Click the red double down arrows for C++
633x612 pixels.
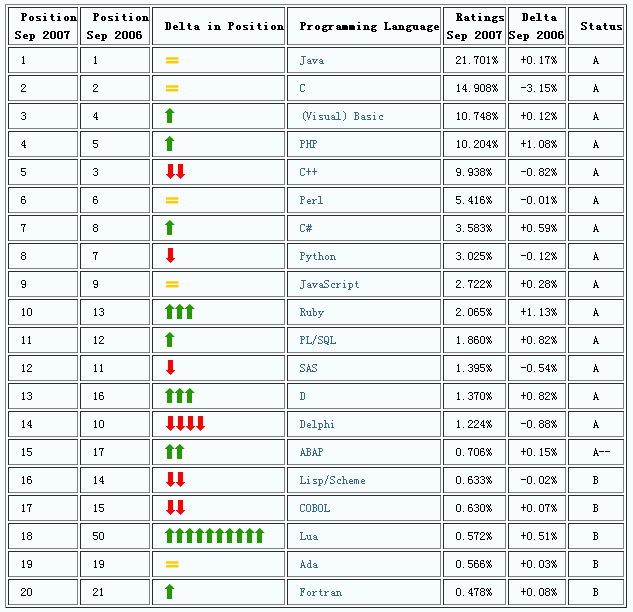pos(175,172)
